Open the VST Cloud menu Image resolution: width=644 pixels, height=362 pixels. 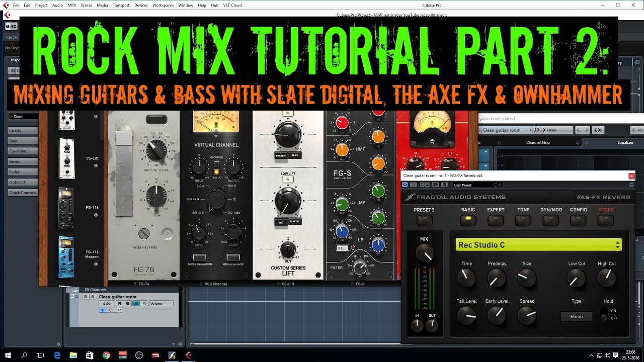pyautogui.click(x=232, y=5)
